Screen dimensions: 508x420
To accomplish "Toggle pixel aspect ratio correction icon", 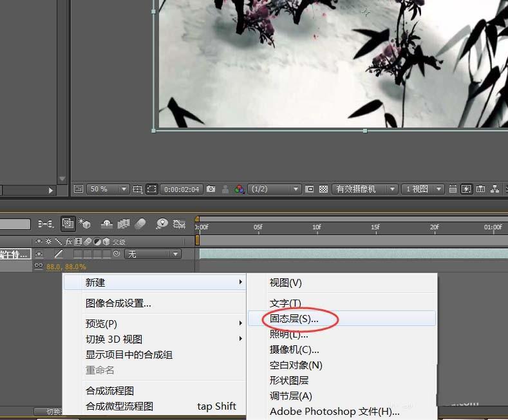I will point(453,189).
